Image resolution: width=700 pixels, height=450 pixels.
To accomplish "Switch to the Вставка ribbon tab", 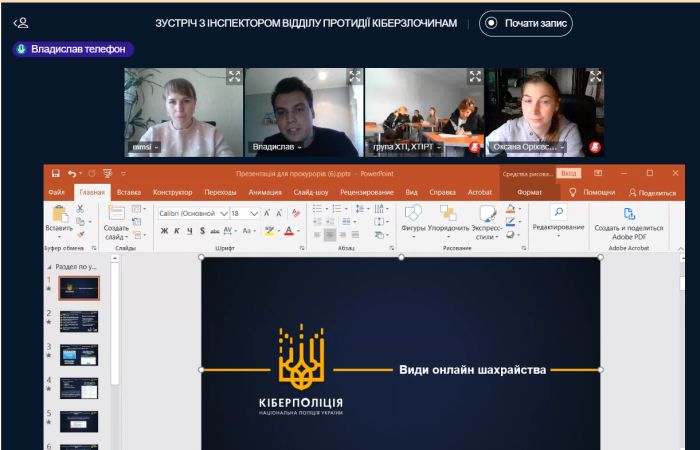I will coord(129,192).
